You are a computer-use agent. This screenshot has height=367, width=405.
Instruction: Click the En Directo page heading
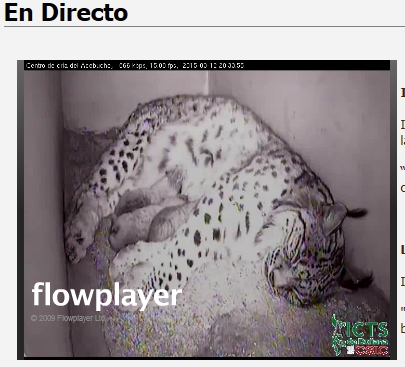click(x=66, y=13)
